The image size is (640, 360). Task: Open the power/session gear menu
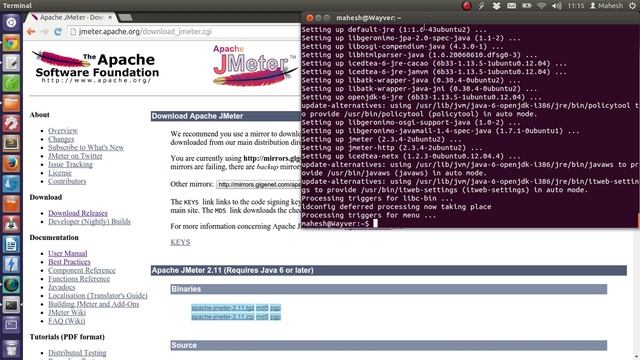click(x=632, y=6)
